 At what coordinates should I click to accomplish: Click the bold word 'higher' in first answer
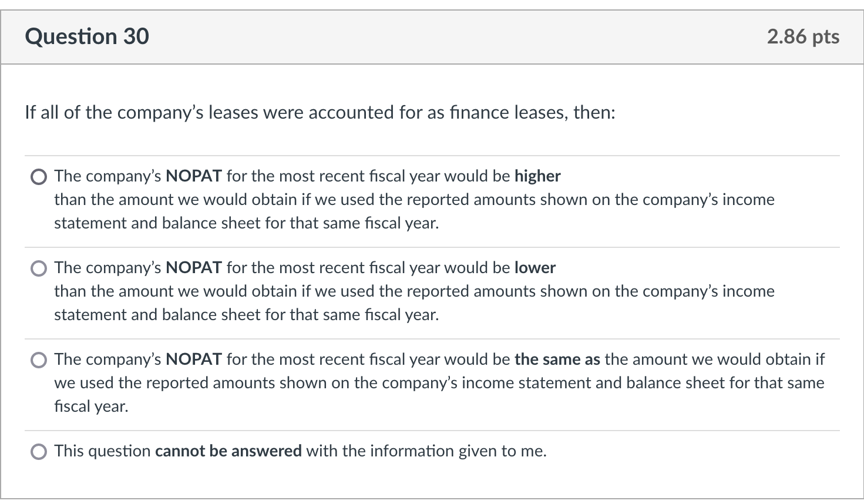coord(537,176)
